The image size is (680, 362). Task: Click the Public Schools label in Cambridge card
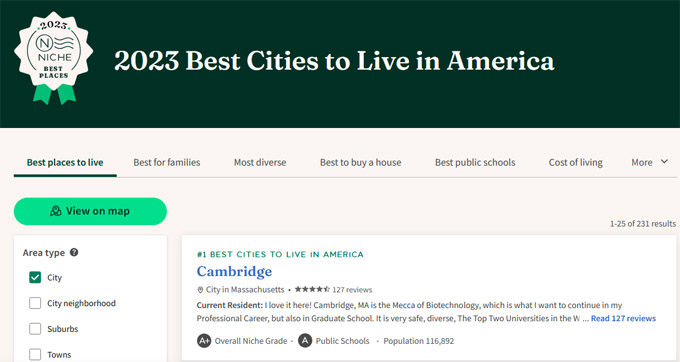pos(342,341)
